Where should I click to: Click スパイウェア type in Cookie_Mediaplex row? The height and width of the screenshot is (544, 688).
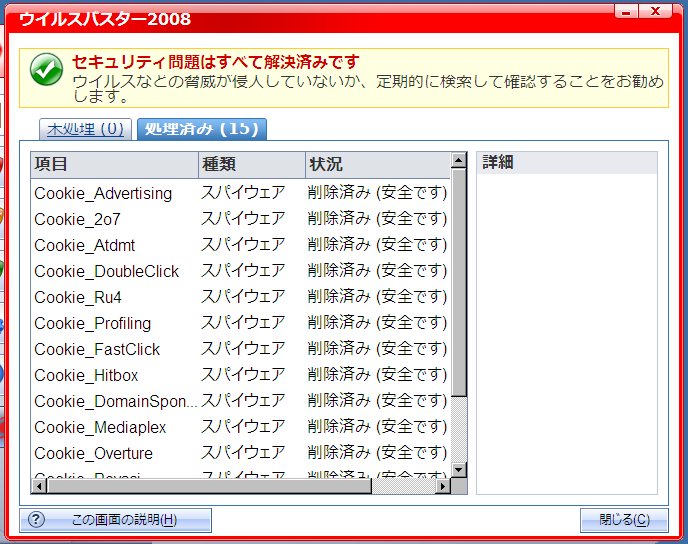(x=243, y=426)
